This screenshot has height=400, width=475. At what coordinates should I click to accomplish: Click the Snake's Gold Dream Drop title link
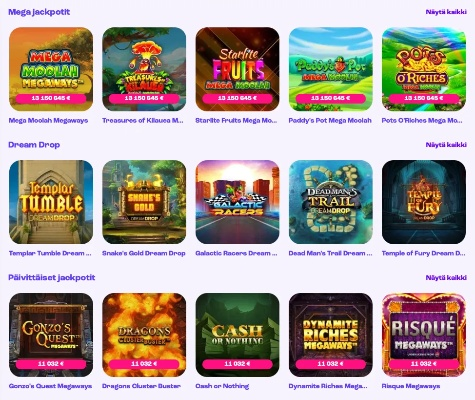point(144,253)
